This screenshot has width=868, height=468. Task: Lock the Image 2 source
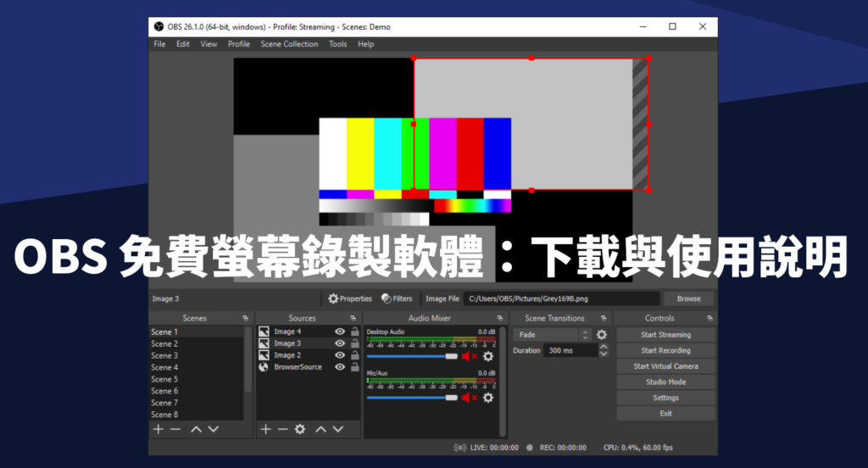point(355,355)
